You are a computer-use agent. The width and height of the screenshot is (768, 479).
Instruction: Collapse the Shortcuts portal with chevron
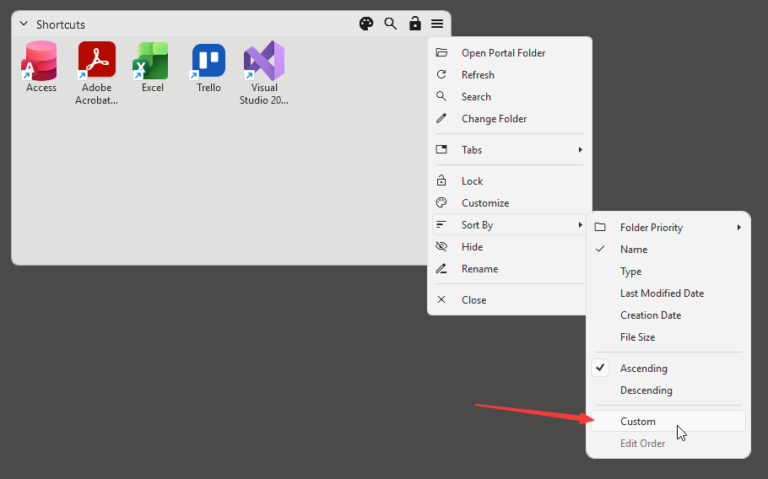[24, 24]
